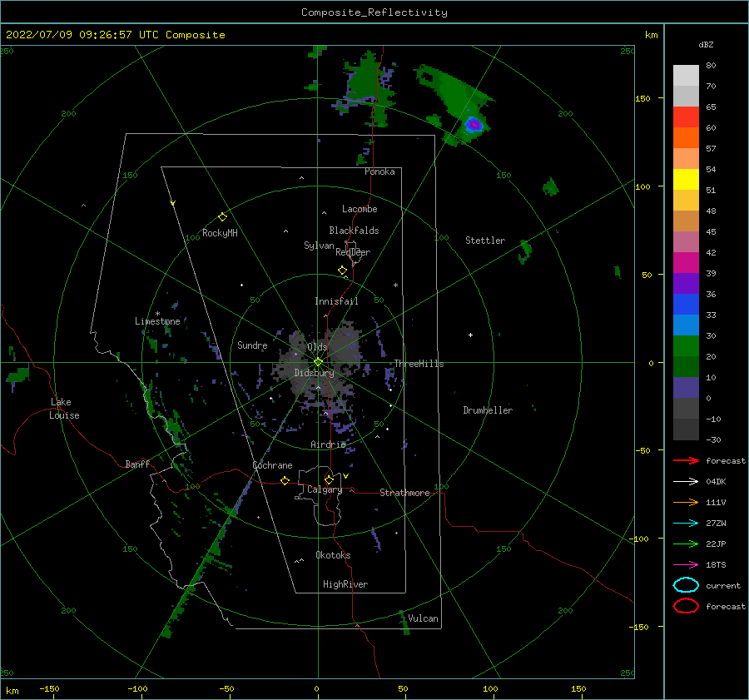Select the green 22JP arrow icon
This screenshot has height=700, width=749.
[686, 544]
